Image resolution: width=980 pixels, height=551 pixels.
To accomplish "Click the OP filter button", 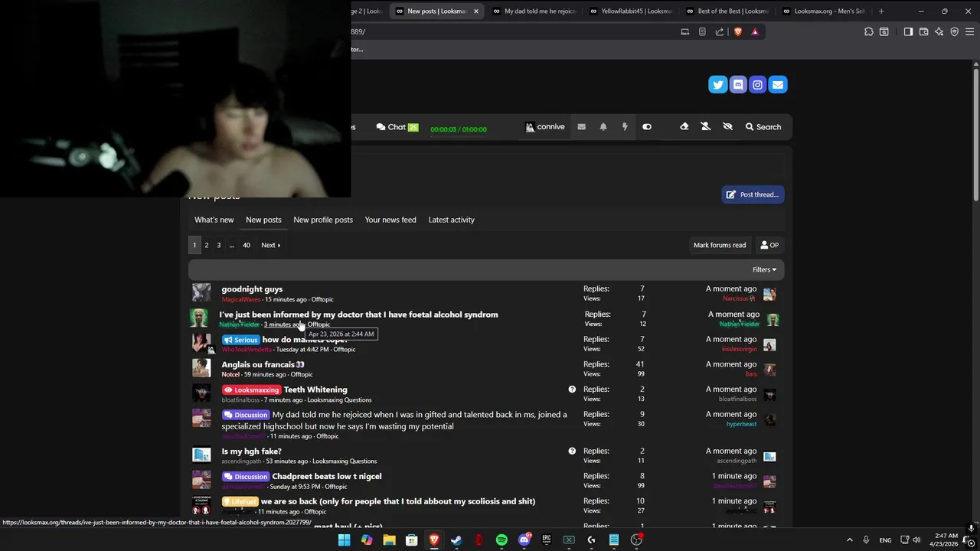I will point(769,245).
